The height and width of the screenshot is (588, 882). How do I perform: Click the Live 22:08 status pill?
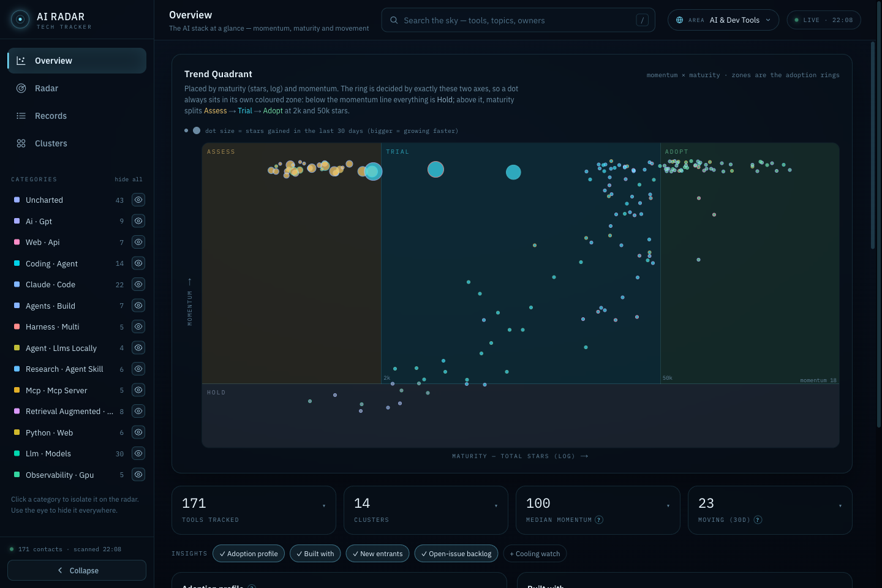824,20
